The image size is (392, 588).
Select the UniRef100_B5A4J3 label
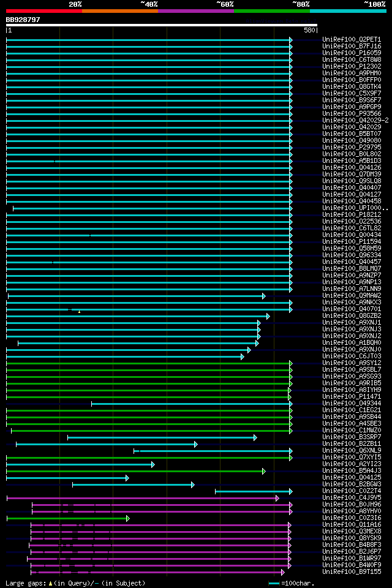(352, 472)
